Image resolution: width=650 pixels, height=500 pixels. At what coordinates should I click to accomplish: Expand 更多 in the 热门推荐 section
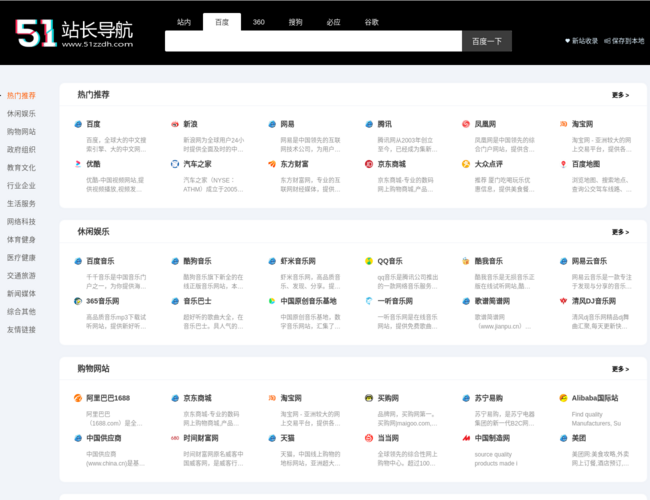coord(620,95)
